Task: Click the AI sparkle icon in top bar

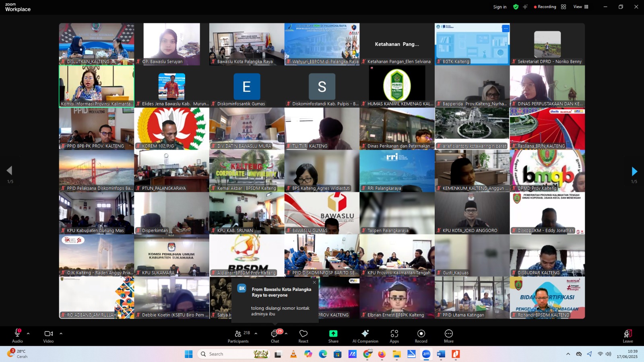Action: tap(525, 7)
